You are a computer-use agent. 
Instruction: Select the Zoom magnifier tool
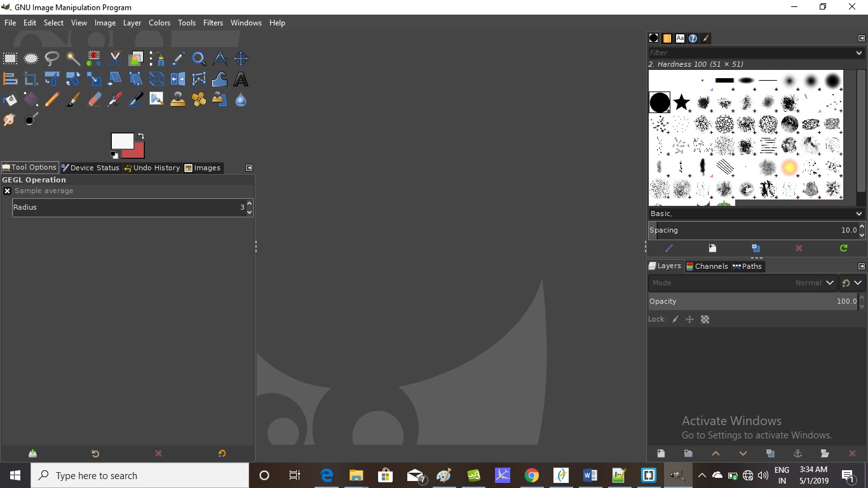click(199, 59)
